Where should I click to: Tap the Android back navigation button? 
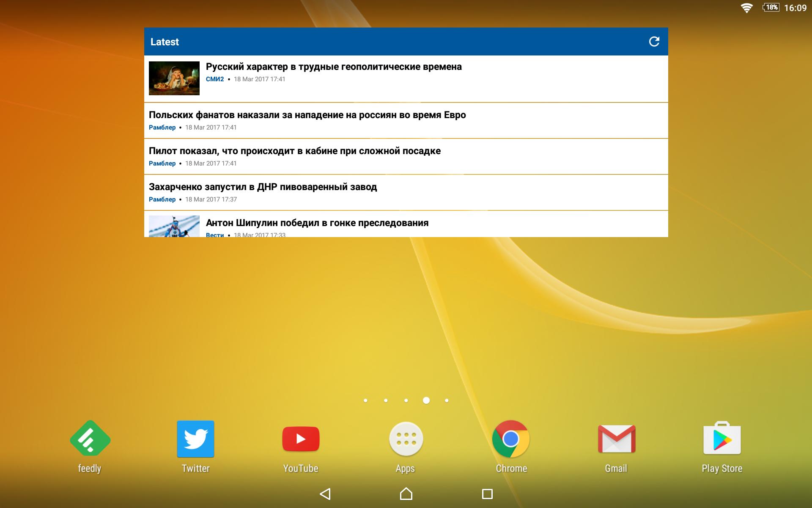coord(325,494)
